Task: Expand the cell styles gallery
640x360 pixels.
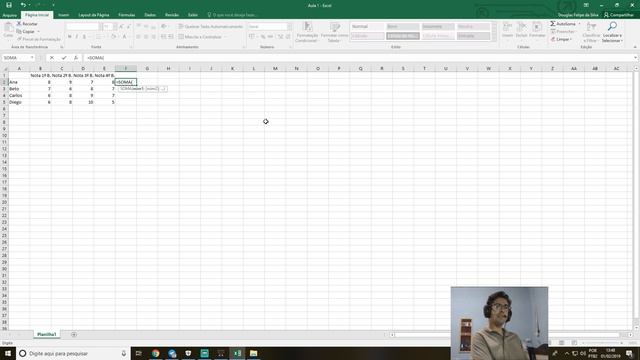Action: [494, 39]
